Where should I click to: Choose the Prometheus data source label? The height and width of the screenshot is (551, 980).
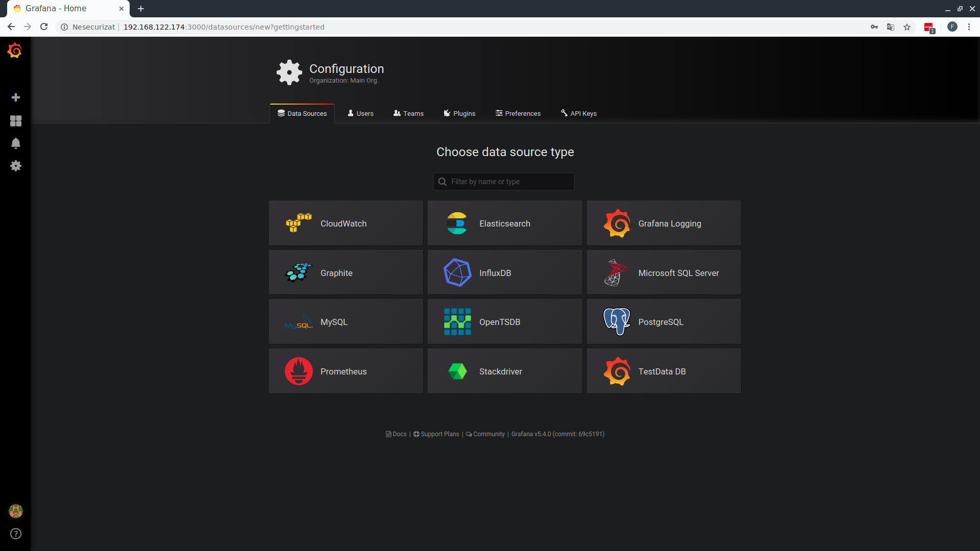coord(344,371)
